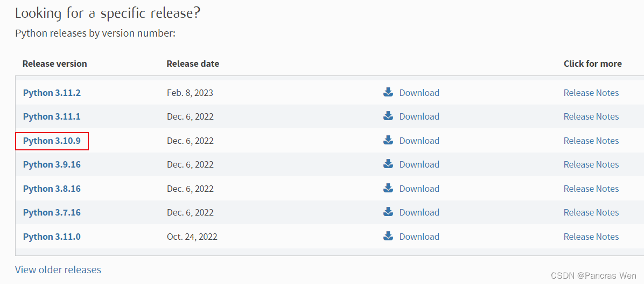Select Python 3.9.16 version link
Screen dimensions: 644x284
52,165
